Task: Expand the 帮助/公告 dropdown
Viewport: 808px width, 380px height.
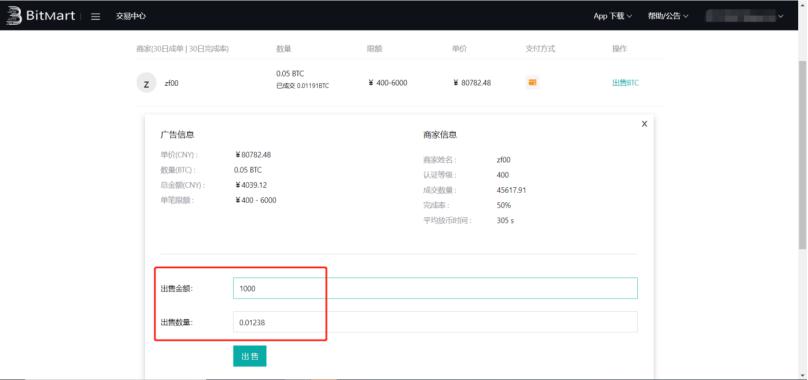Action: tap(668, 16)
